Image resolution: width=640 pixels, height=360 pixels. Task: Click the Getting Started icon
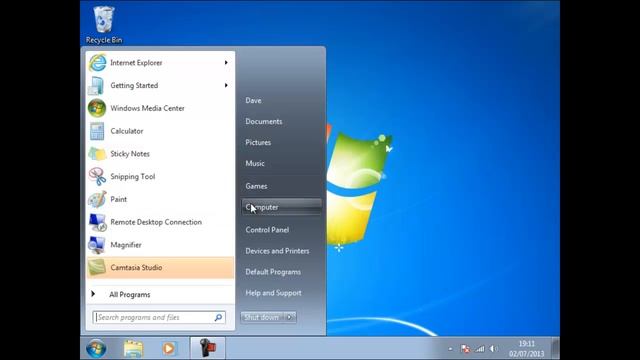tap(97, 86)
